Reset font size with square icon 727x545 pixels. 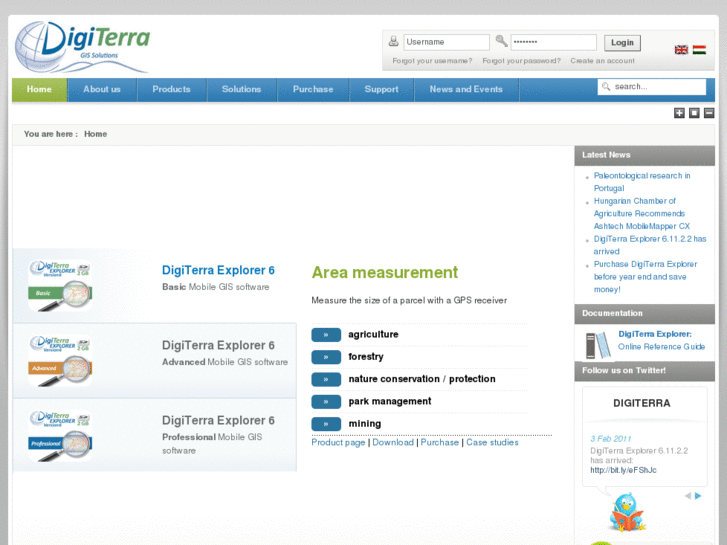click(x=694, y=113)
